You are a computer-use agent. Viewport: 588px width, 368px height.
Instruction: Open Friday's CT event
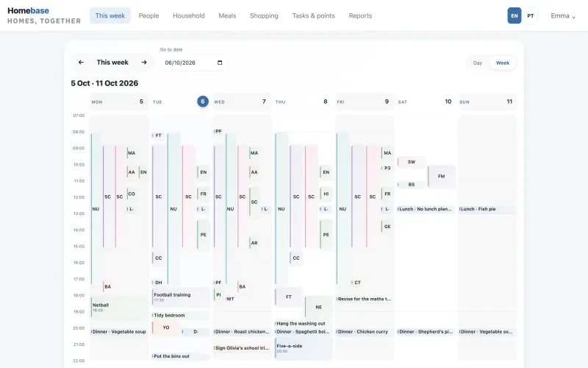click(357, 283)
